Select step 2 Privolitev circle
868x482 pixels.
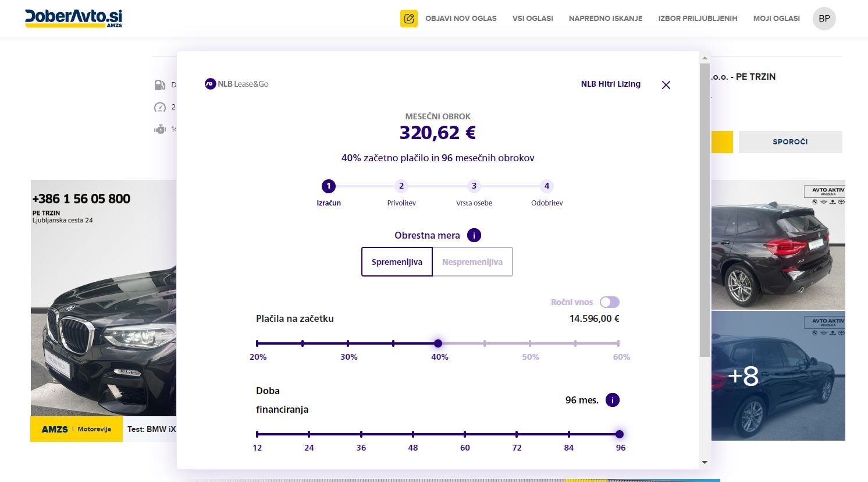click(x=401, y=186)
